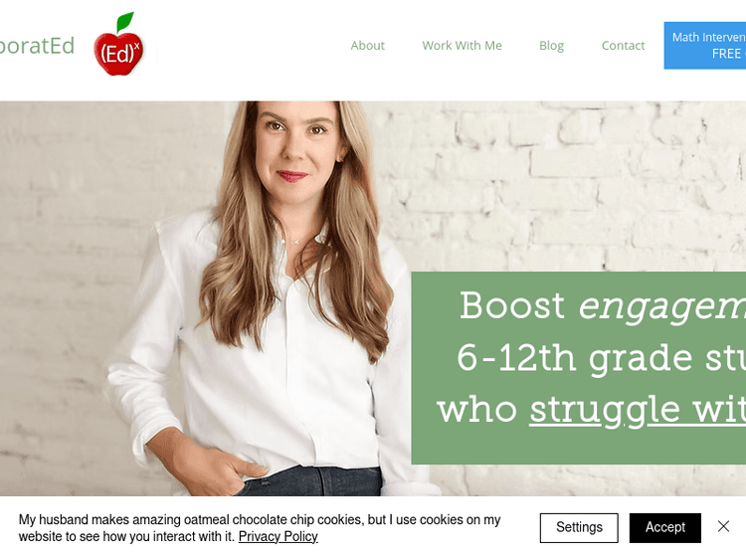Click the cookie message about oatmeal cookies
746x560 pixels.
pos(260,528)
